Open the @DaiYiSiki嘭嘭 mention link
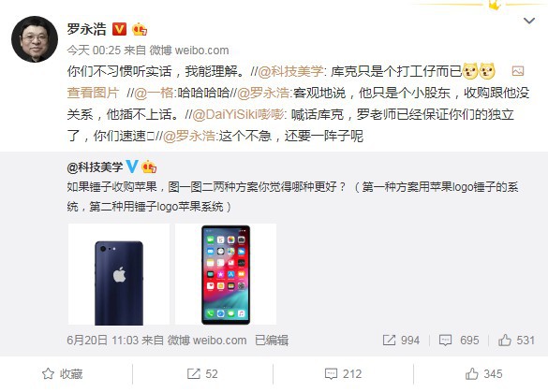 pyautogui.click(x=238, y=114)
